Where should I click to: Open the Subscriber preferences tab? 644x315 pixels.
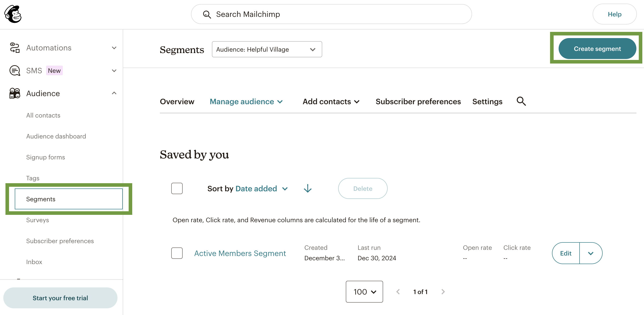tap(418, 102)
